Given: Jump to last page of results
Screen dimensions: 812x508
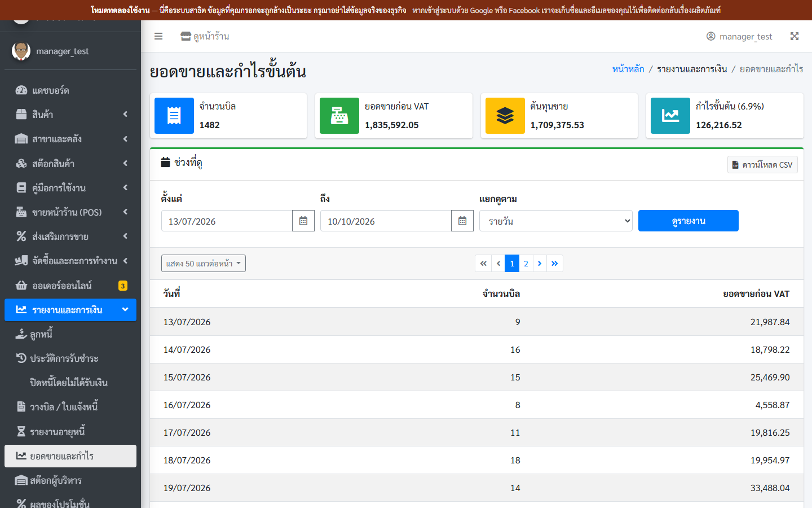Looking at the screenshot, I should click(555, 264).
